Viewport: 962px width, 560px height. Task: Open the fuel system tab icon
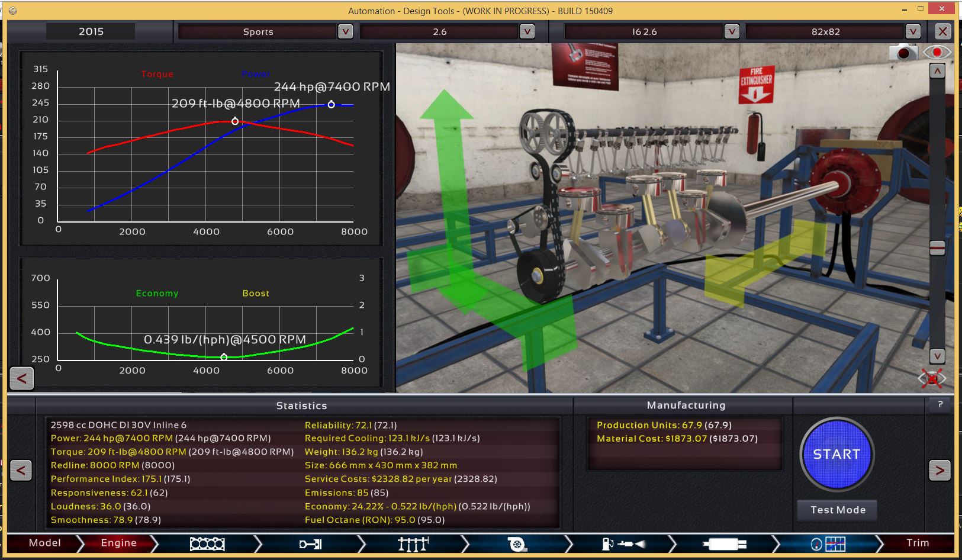(623, 543)
